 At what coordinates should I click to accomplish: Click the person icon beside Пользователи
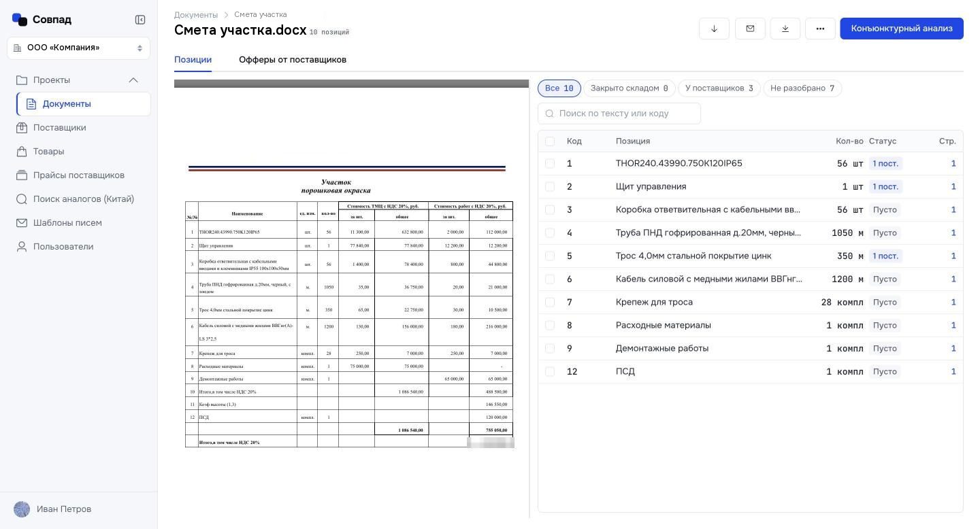click(x=22, y=247)
